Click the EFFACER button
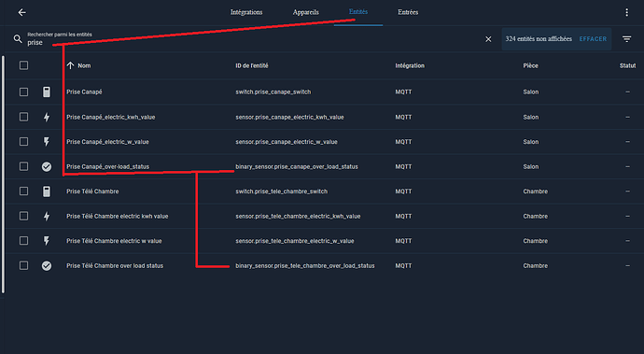 (x=593, y=39)
